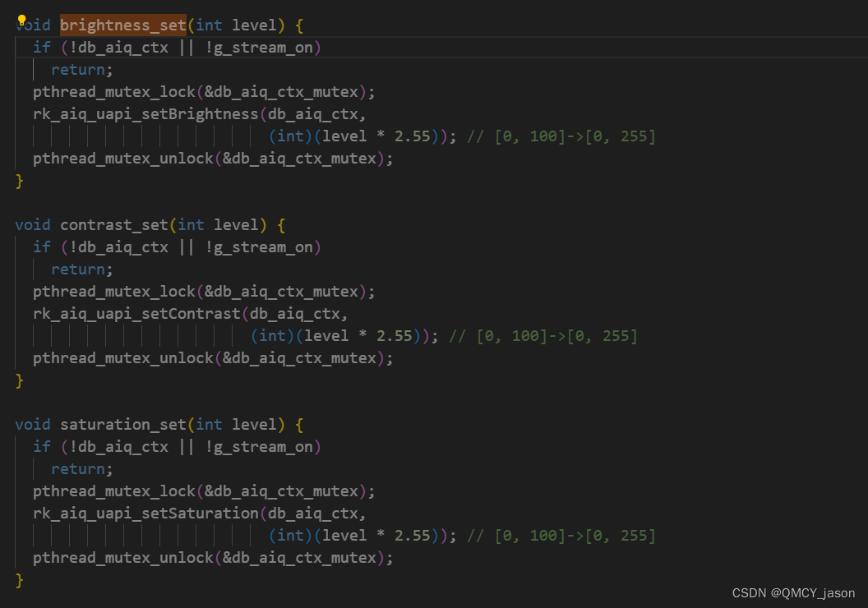The width and height of the screenshot is (868, 608).
Task: Click the highlighted brightness_set function name
Action: [x=123, y=25]
